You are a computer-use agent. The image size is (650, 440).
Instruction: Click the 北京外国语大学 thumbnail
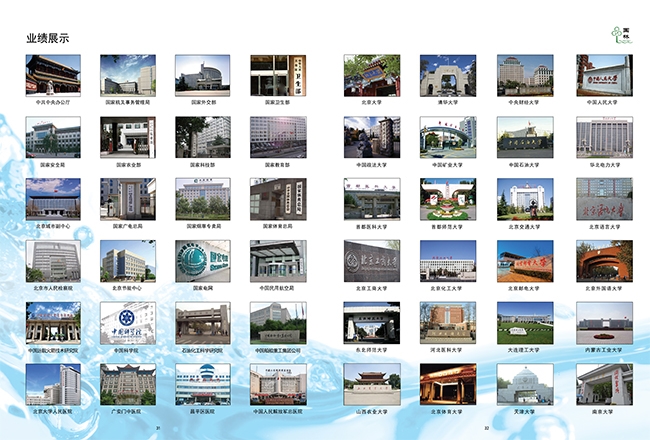point(604,260)
